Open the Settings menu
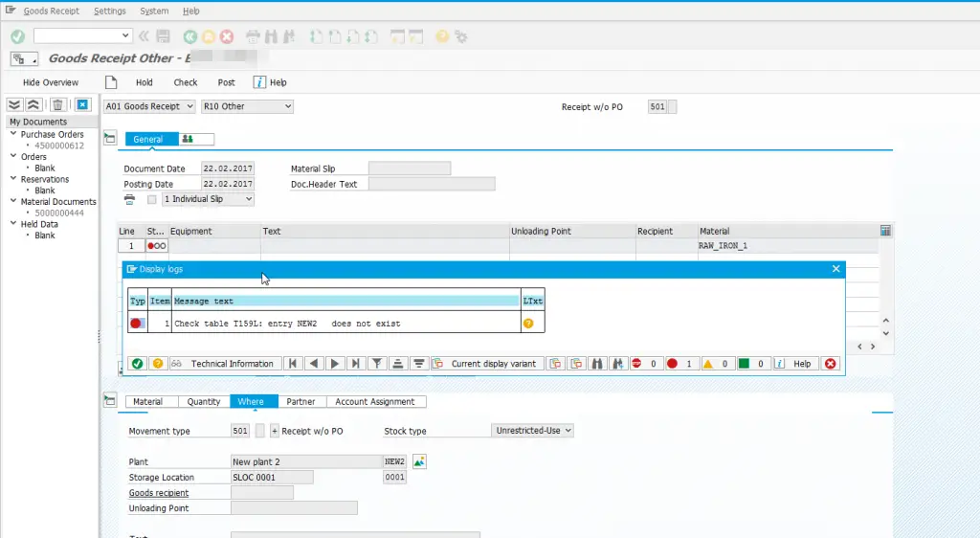The width and height of the screenshot is (980, 538). (110, 11)
